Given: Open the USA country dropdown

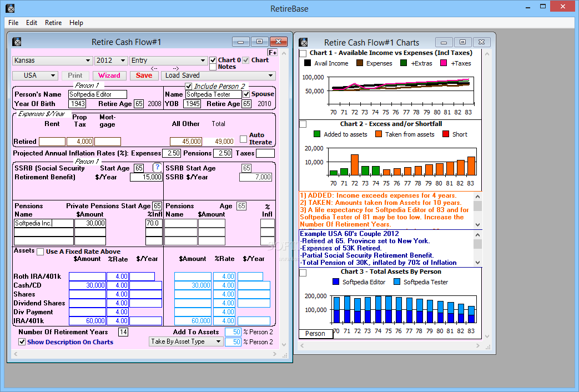Looking at the screenshot, I should tap(35, 76).
